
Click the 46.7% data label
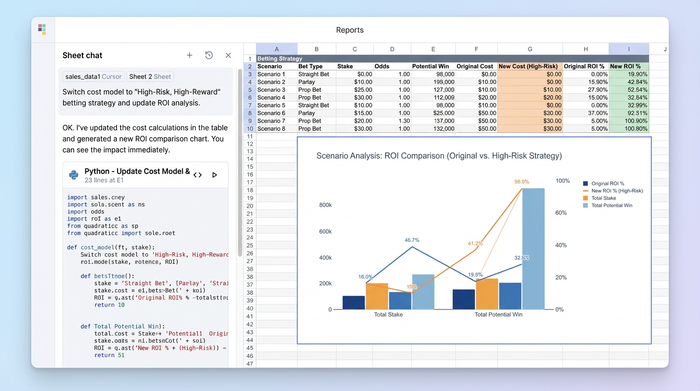[412, 240]
